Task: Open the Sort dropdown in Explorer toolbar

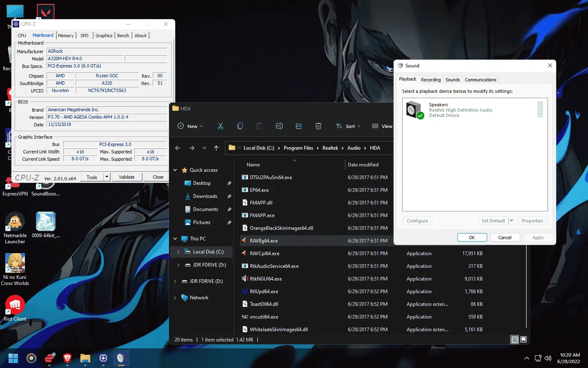Action: pos(348,126)
